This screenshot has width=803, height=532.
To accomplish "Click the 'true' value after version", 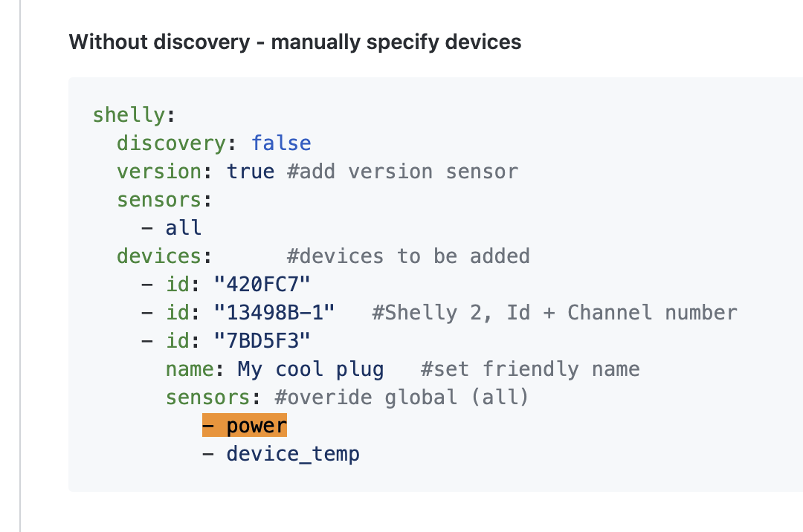I will point(251,172).
